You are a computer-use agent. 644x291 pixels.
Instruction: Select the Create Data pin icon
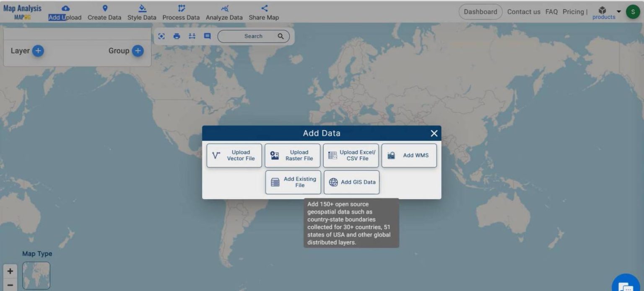tap(104, 8)
